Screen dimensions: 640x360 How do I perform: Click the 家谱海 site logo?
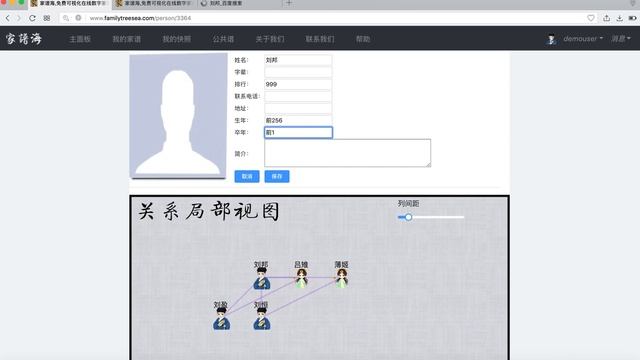24,39
